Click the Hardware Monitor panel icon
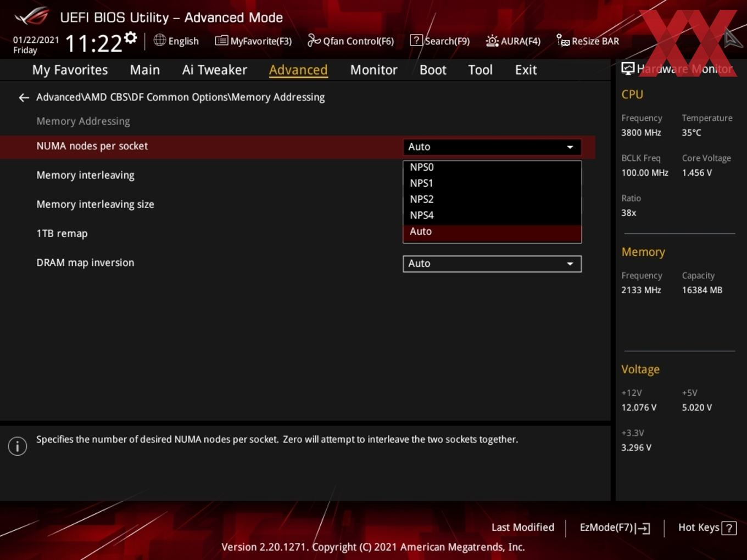Image resolution: width=747 pixels, height=560 pixels. 628,69
